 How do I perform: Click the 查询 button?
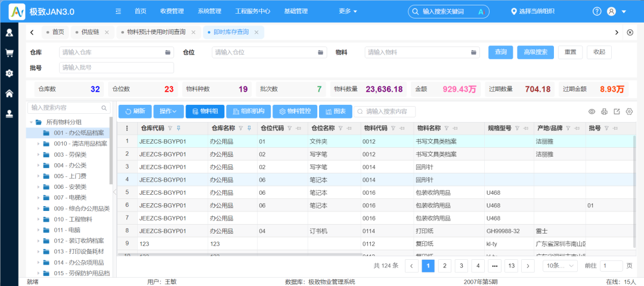(501, 52)
